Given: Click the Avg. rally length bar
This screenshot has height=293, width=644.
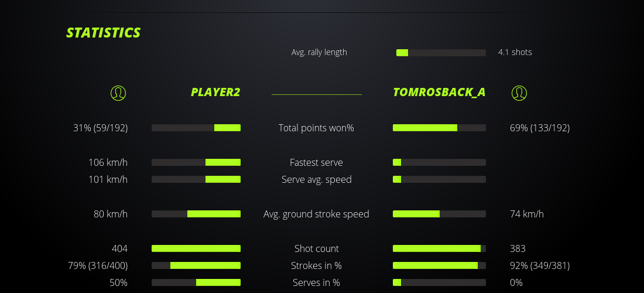Looking at the screenshot, I should point(441,53).
